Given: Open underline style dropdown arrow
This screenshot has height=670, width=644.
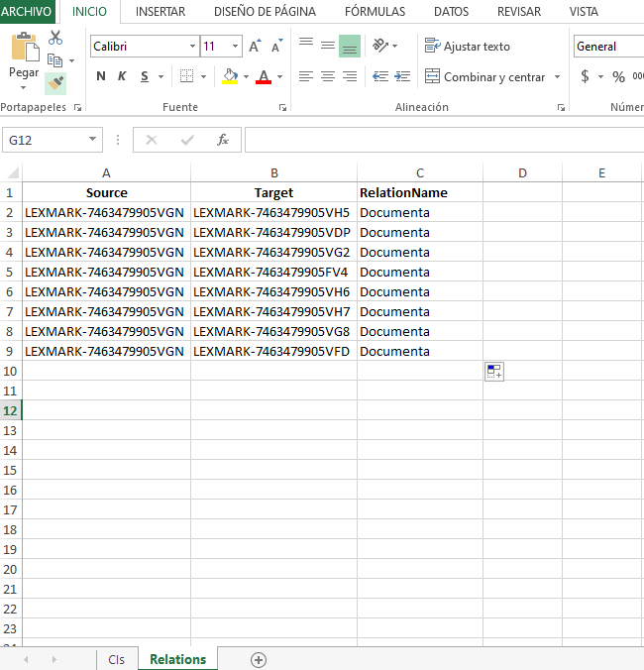Looking at the screenshot, I should point(161,77).
